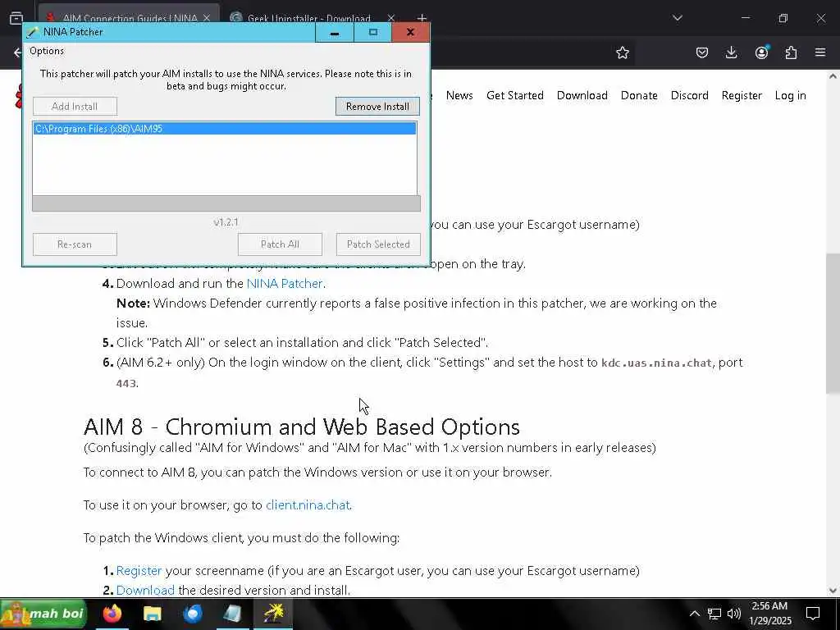Open Log in in the site navigation
This screenshot has width=840, height=630.
click(x=790, y=95)
